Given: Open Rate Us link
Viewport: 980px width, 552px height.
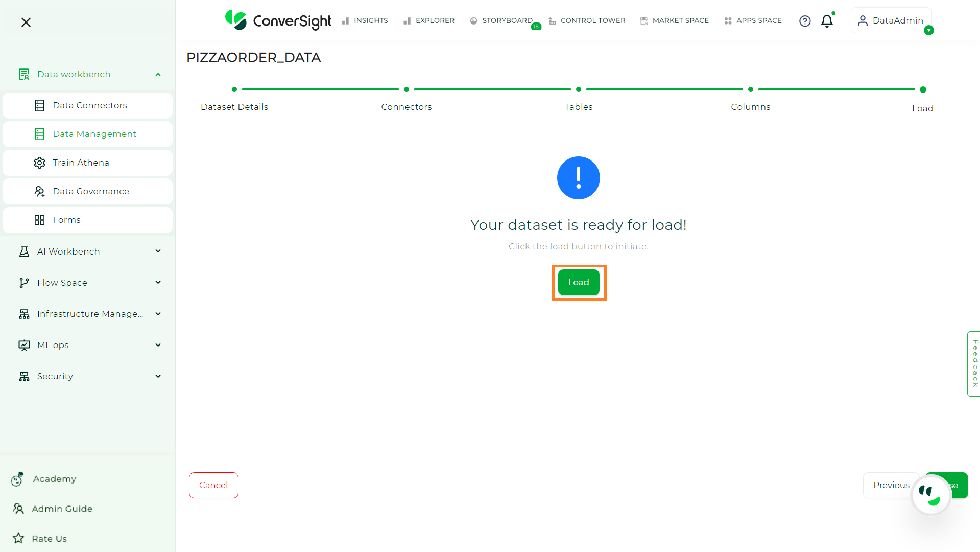Looking at the screenshot, I should [x=49, y=539].
